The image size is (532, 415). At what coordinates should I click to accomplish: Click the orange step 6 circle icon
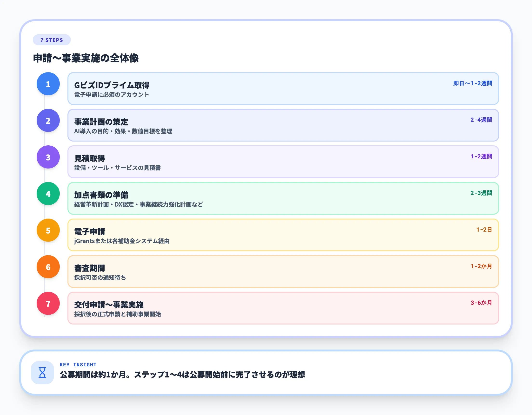pyautogui.click(x=48, y=267)
